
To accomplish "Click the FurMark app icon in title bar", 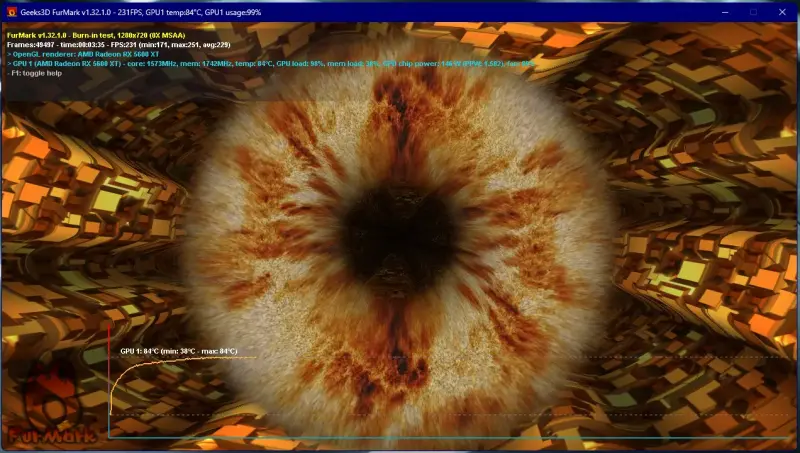I will pyautogui.click(x=9, y=10).
